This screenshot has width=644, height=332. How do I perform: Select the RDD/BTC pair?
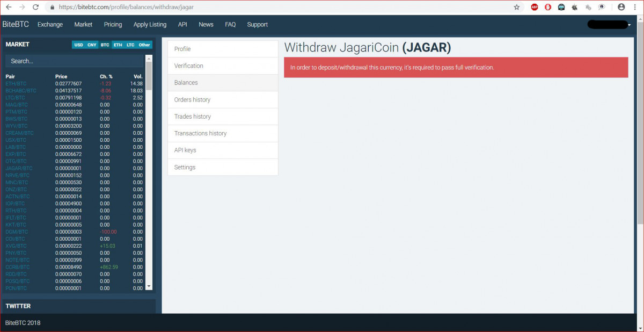tap(16, 274)
